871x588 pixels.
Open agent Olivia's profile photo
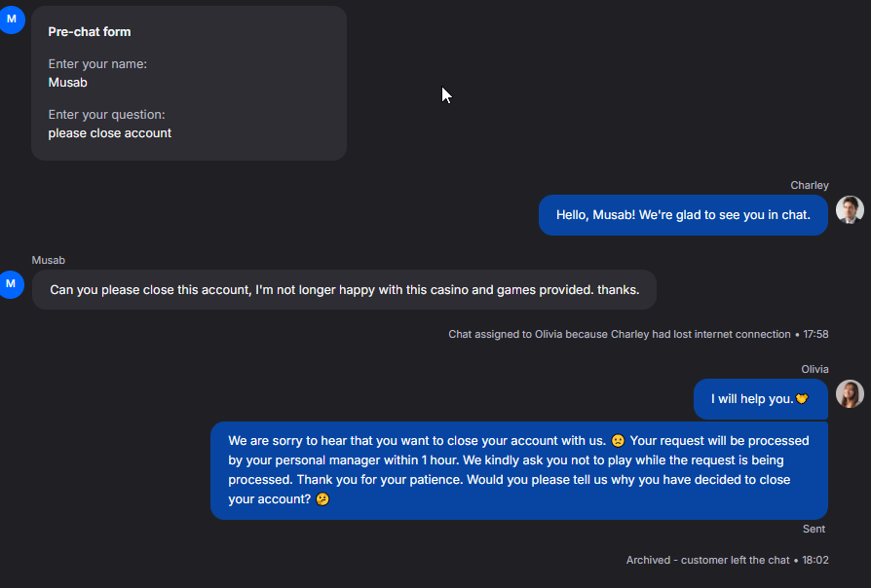coord(850,393)
